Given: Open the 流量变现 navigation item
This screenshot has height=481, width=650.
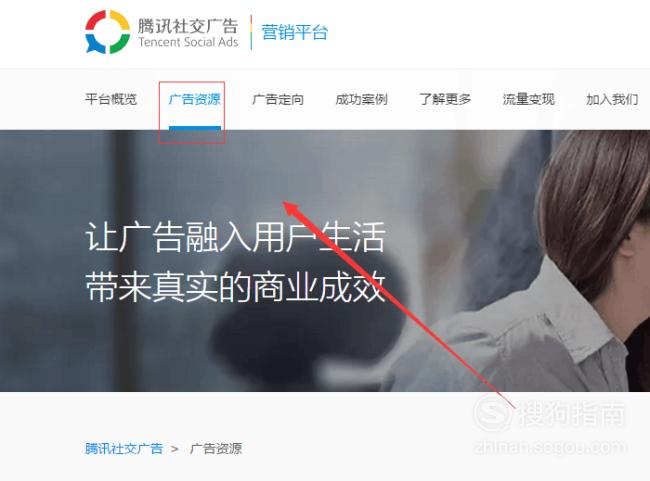Looking at the screenshot, I should [x=529, y=100].
